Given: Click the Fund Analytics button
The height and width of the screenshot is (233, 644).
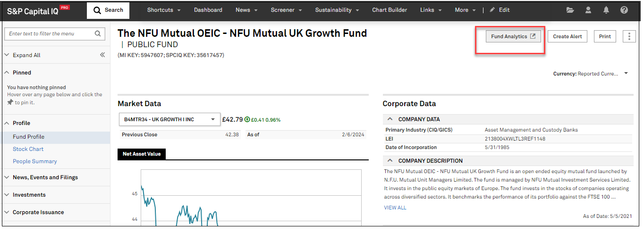Looking at the screenshot, I should click(x=513, y=37).
